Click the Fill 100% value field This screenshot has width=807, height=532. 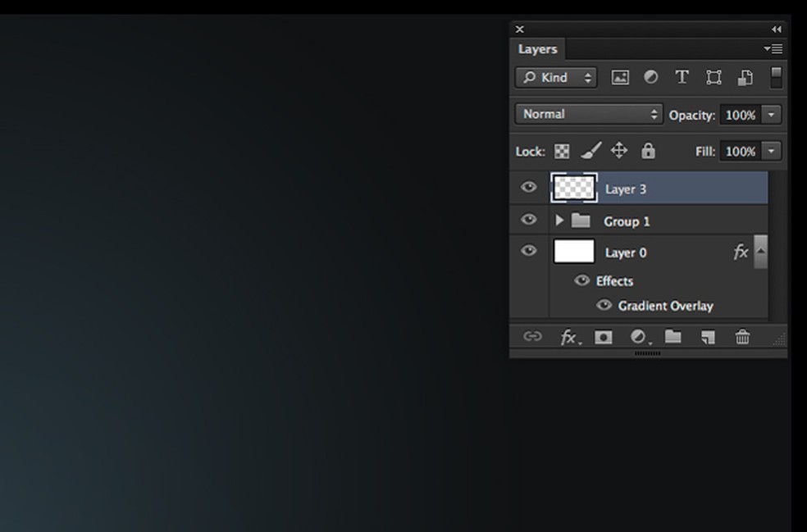point(740,152)
